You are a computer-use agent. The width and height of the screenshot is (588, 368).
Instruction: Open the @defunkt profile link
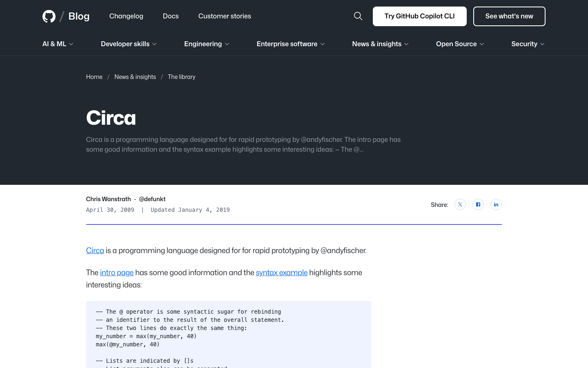tap(152, 199)
